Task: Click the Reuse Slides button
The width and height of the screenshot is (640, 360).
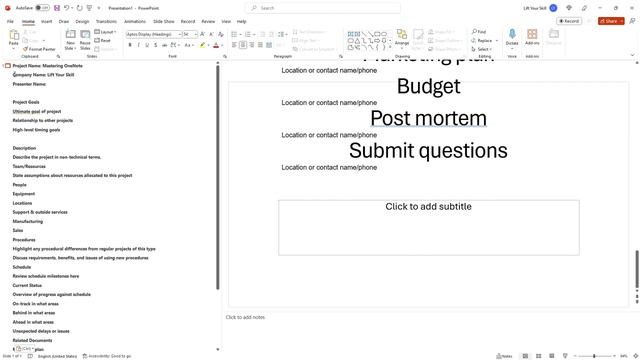Action: [x=85, y=40]
